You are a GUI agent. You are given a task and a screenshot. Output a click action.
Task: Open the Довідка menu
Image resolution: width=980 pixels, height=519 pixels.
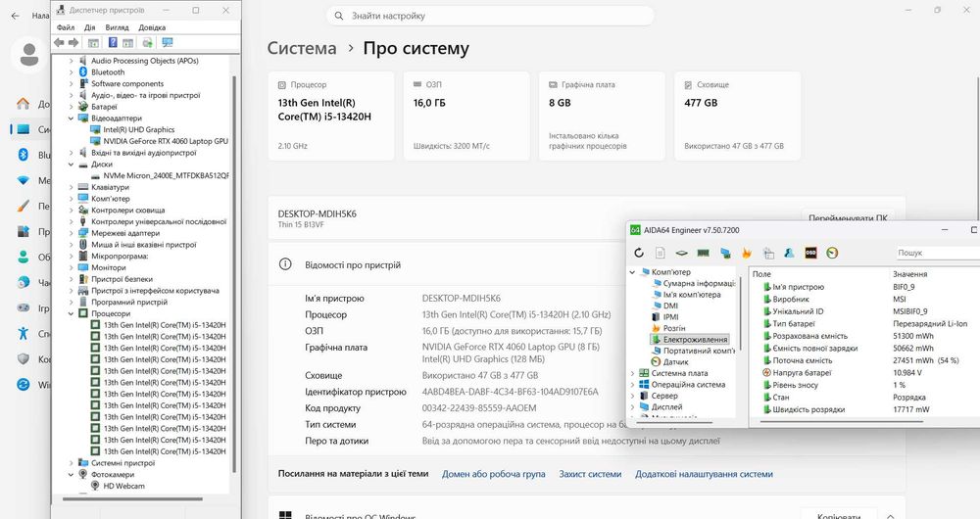(x=152, y=27)
